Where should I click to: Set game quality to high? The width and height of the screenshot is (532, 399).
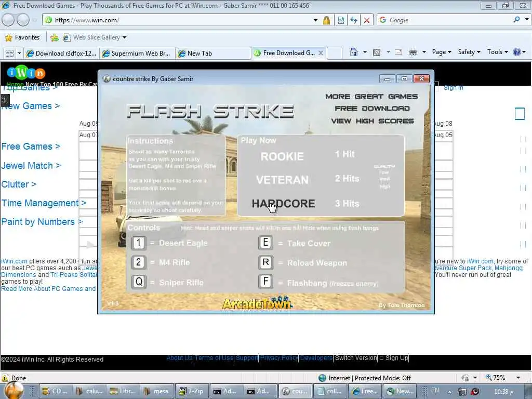point(385,187)
